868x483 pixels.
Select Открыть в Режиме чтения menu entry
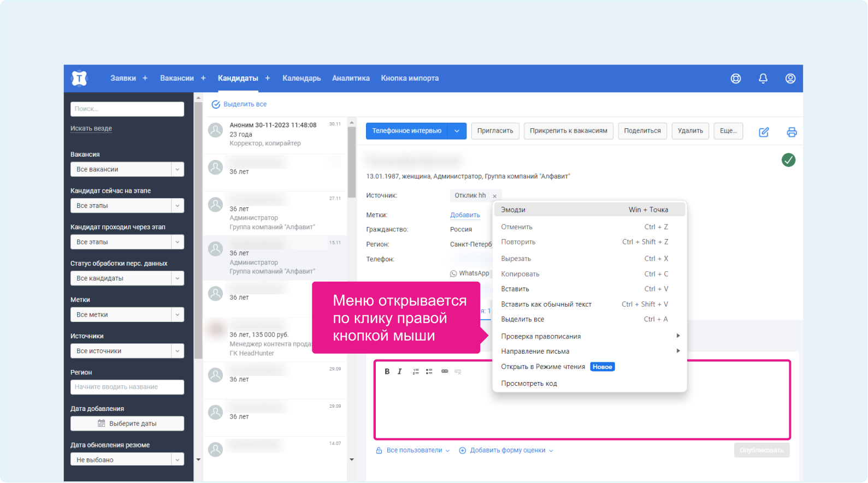click(x=589, y=367)
